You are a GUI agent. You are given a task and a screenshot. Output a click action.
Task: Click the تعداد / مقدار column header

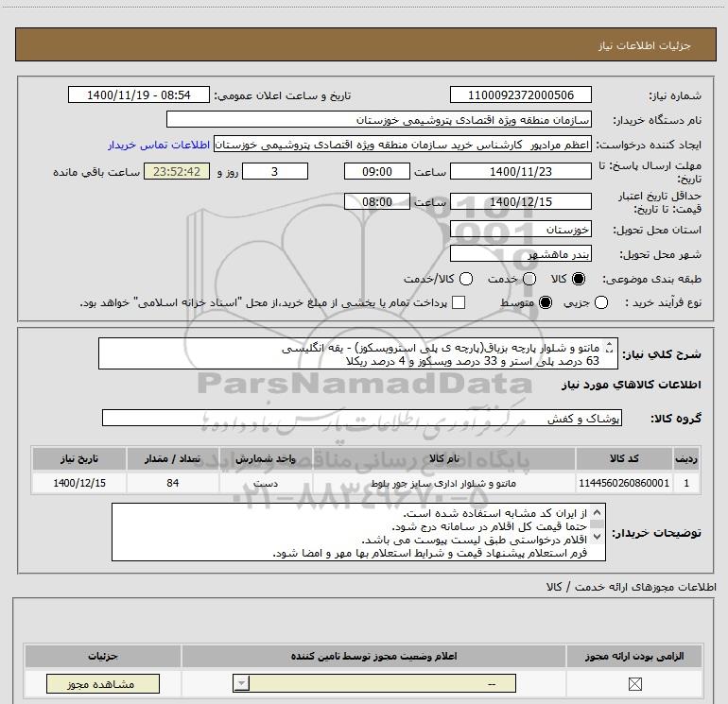[x=173, y=458]
